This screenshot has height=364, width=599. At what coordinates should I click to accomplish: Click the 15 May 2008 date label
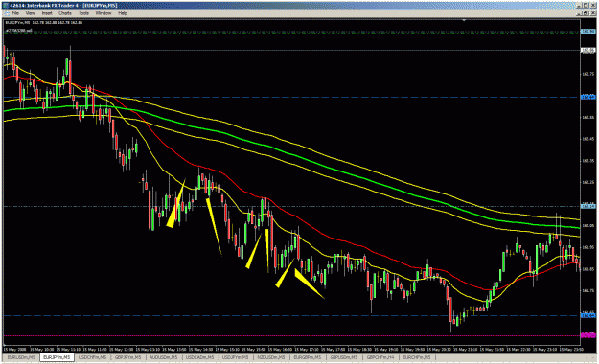15,349
